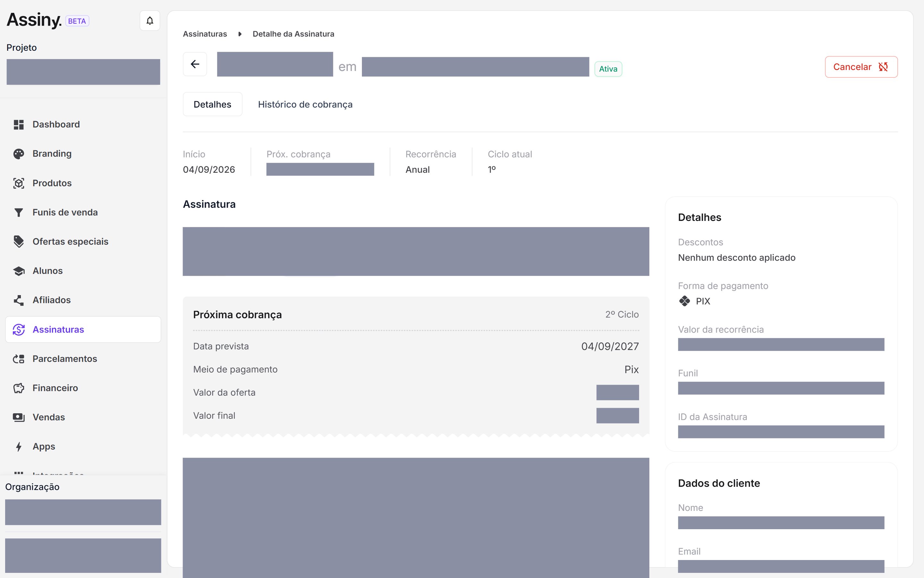Click Nenhum desconto aplicado text
This screenshot has height=578, width=924.
click(737, 258)
